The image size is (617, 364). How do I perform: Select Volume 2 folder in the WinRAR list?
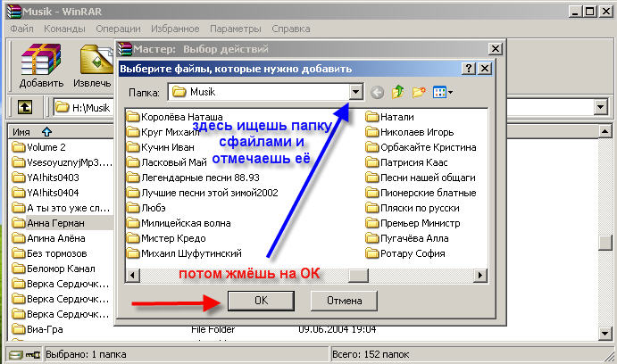tap(39, 147)
